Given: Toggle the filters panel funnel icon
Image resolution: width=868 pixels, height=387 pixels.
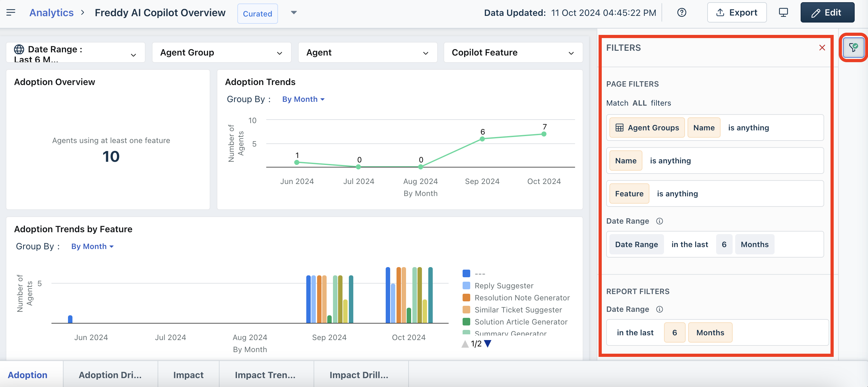Looking at the screenshot, I should coord(853,48).
